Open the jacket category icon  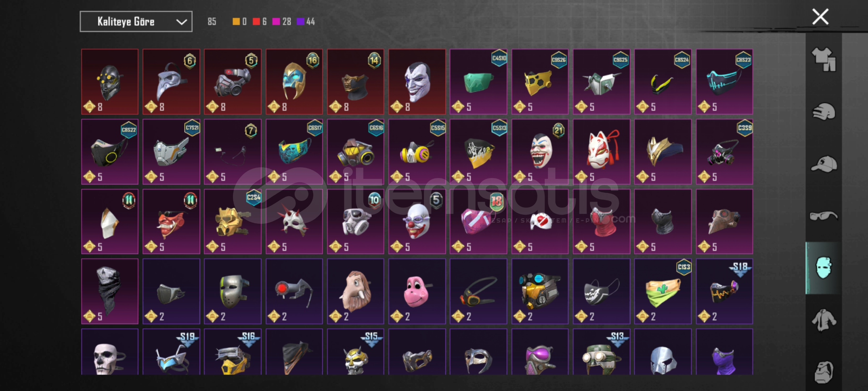point(824,320)
